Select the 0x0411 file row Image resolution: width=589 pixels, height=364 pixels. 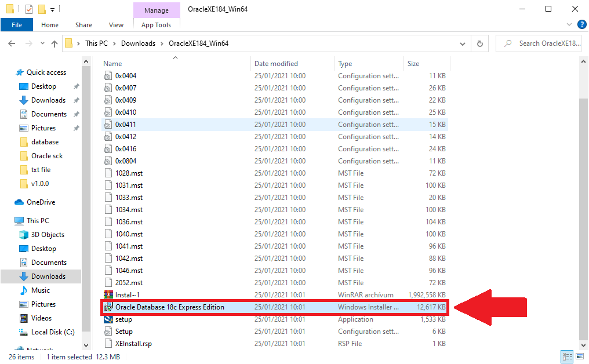click(275, 125)
